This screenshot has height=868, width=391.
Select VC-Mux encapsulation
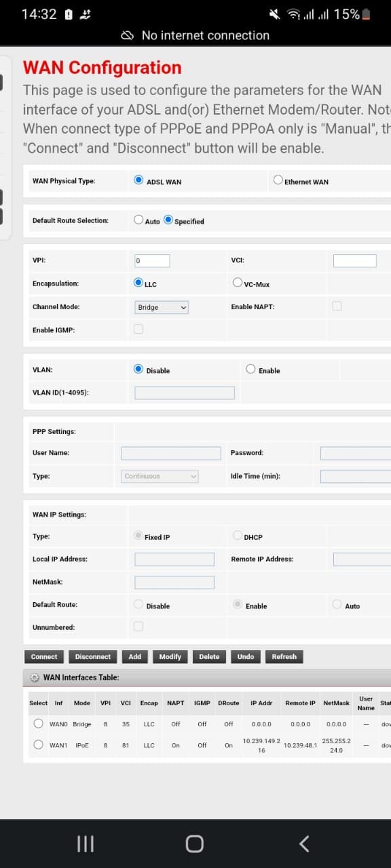[x=238, y=283]
